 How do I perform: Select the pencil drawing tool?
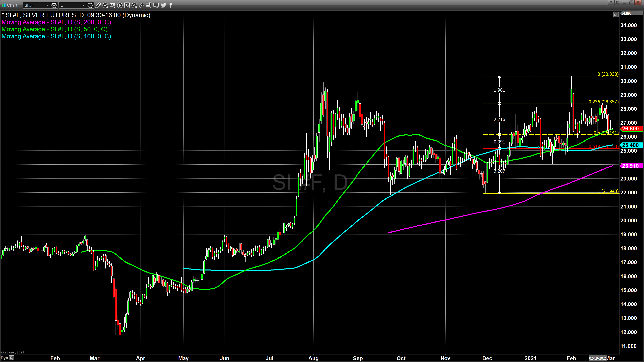[98, 5]
